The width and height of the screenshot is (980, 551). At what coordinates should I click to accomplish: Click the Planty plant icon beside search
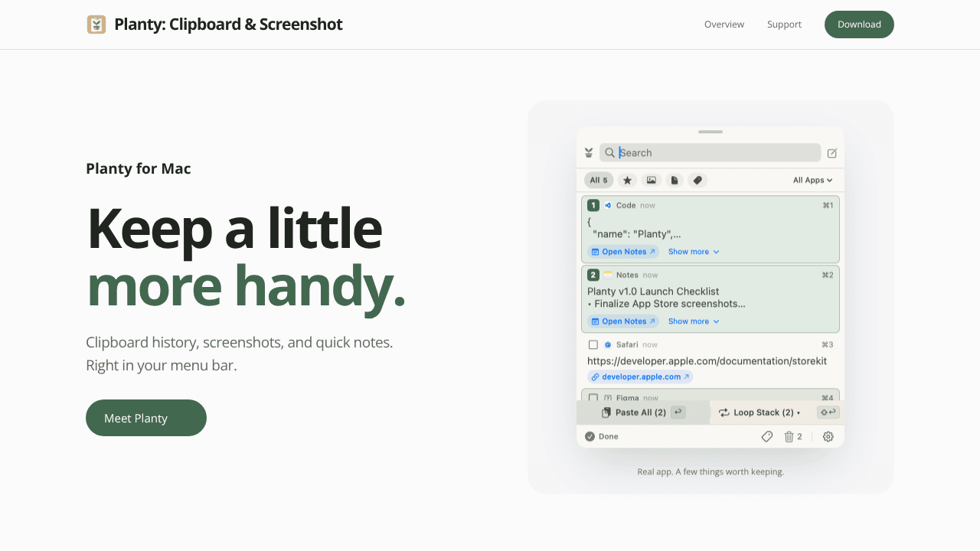point(589,152)
